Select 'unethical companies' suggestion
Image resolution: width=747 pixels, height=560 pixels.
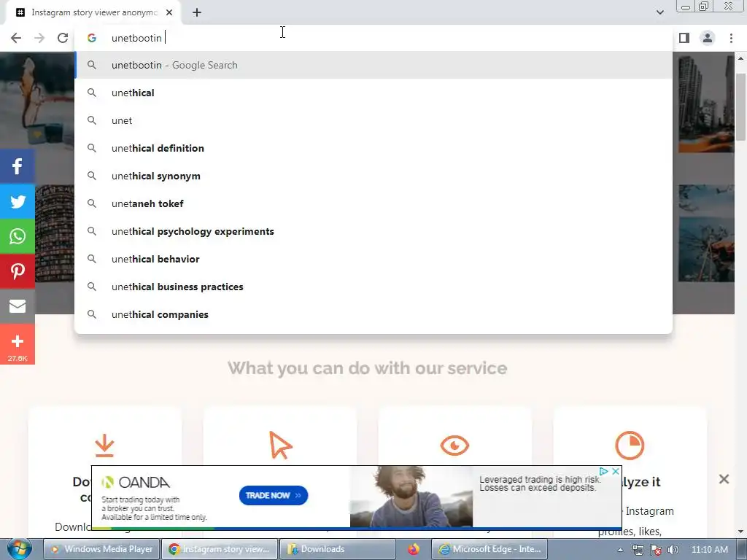[373, 314]
